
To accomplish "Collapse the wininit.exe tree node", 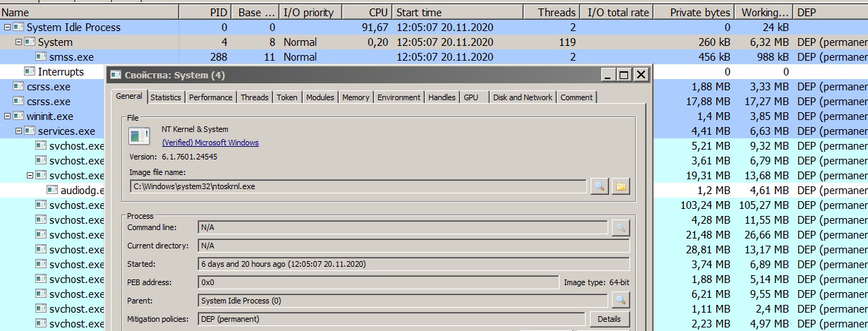I will coord(7,116).
